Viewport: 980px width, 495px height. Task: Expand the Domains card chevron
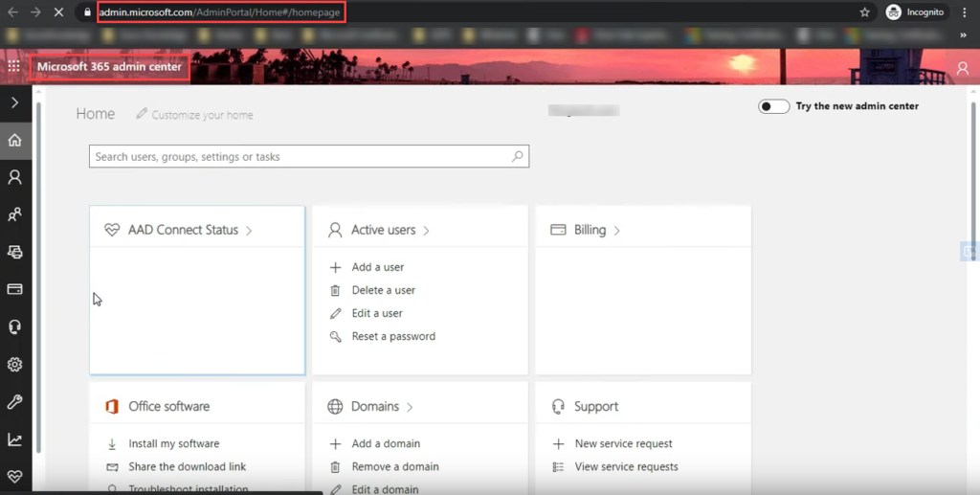[410, 407]
